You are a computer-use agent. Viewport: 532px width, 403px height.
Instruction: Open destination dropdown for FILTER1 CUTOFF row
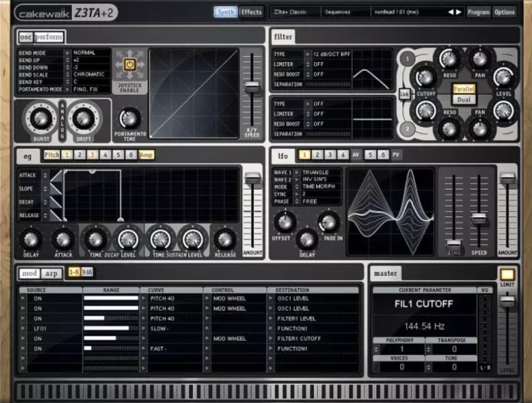click(271, 338)
